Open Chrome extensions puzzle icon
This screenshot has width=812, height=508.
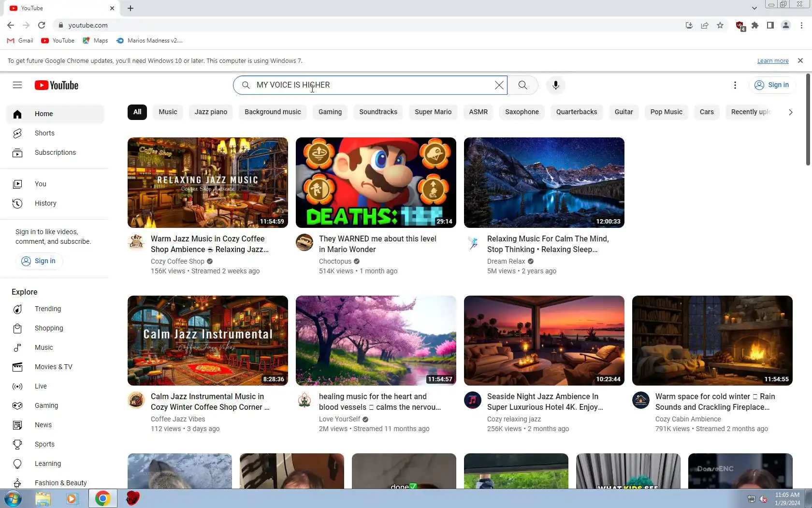click(x=755, y=25)
